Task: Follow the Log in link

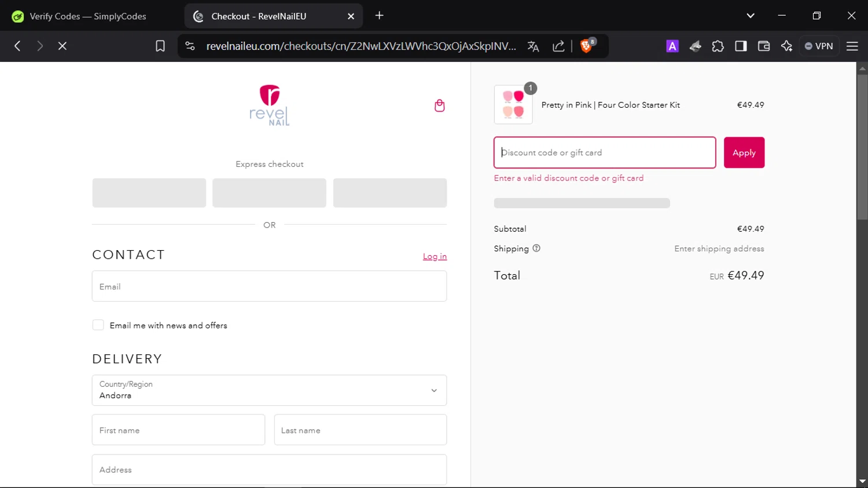Action: pyautogui.click(x=435, y=256)
